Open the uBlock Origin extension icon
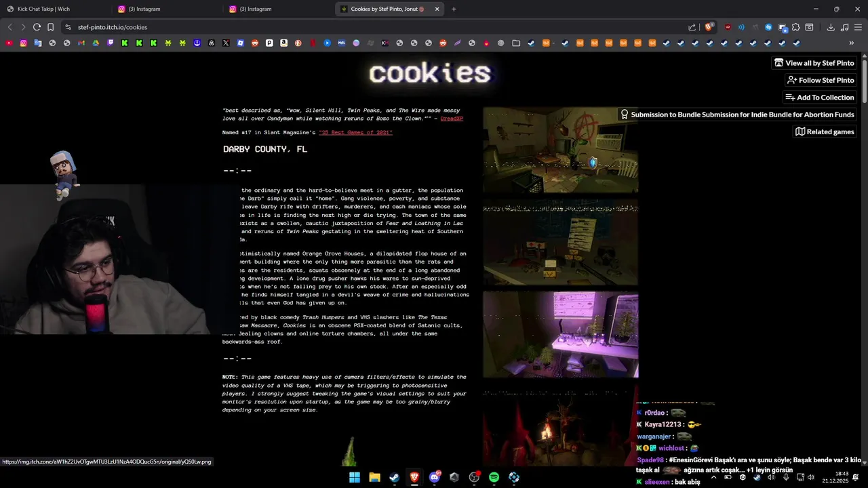868x488 pixels. point(728,27)
